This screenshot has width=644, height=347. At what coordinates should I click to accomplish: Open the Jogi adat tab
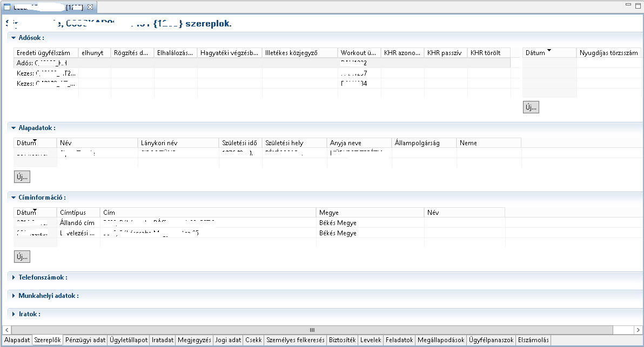point(227,341)
